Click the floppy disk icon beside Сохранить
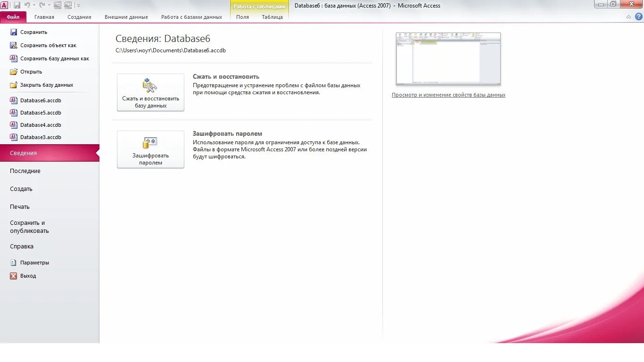The height and width of the screenshot is (362, 644). point(14,32)
